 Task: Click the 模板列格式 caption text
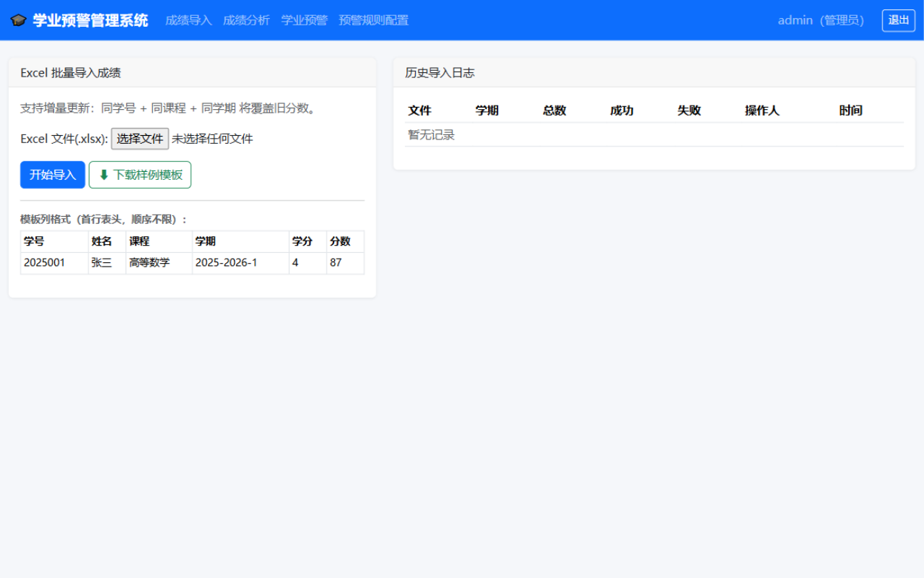104,220
